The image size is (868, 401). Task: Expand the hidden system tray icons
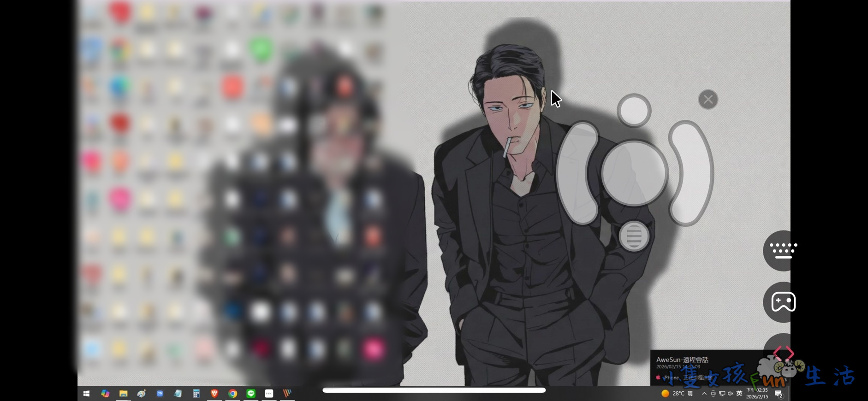pos(704,393)
